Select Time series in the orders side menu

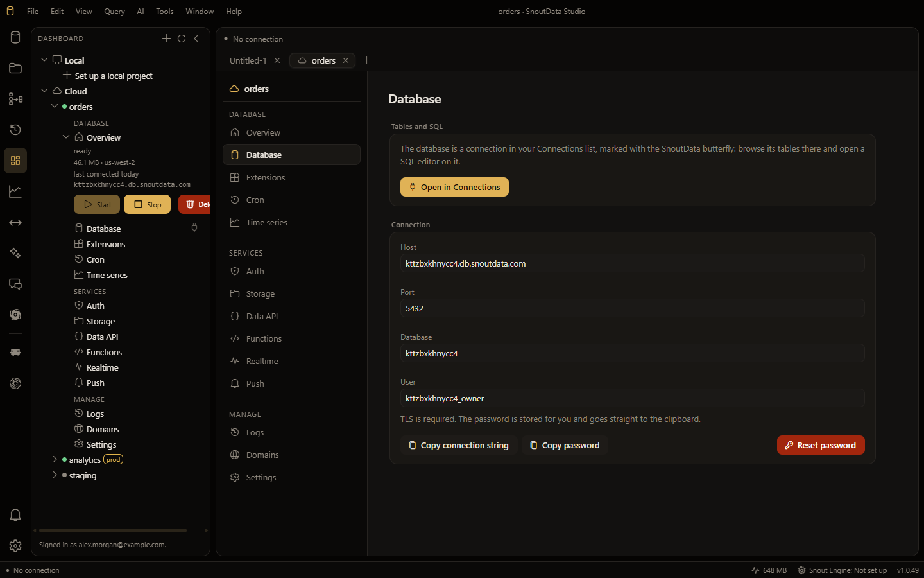(291, 222)
